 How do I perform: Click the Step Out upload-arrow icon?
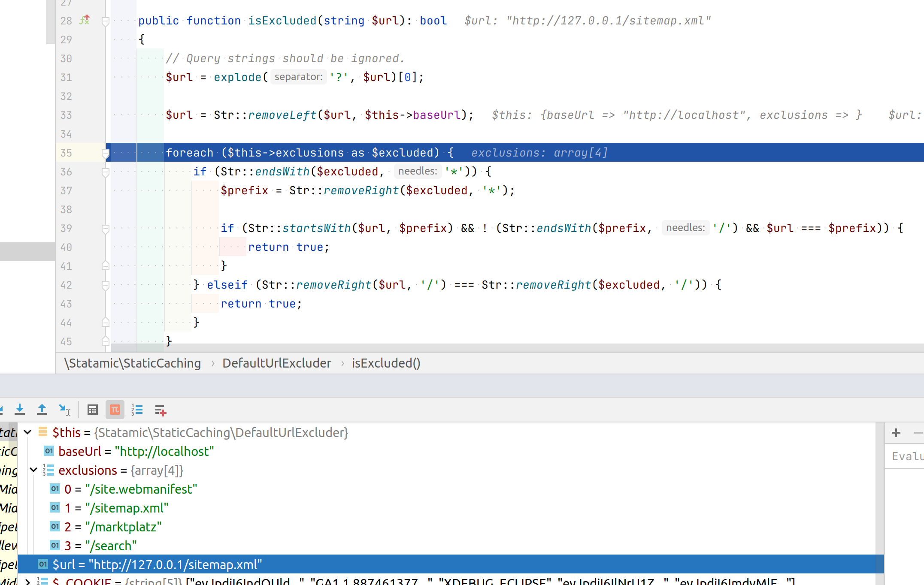(x=42, y=410)
